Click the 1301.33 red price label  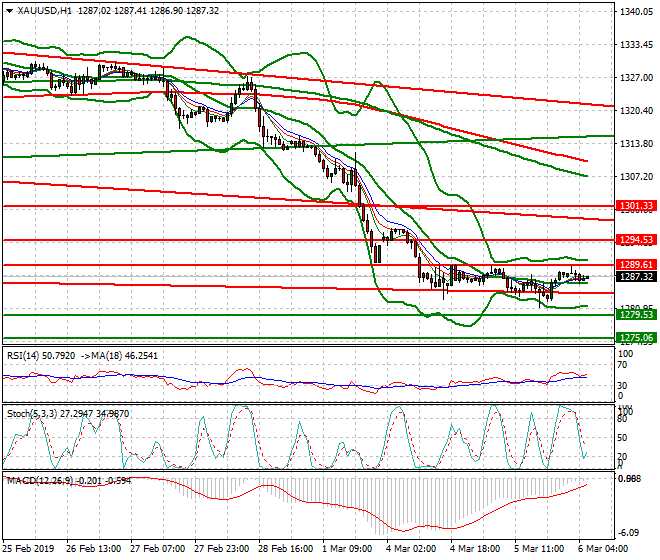coord(636,206)
